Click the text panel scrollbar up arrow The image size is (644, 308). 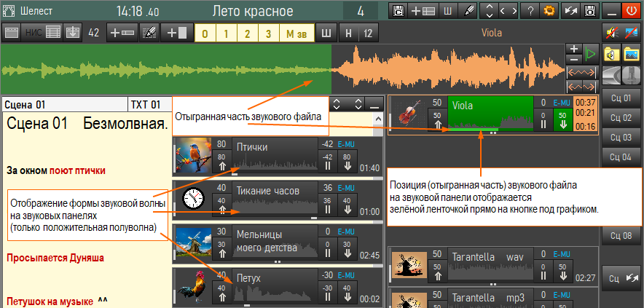(x=378, y=118)
